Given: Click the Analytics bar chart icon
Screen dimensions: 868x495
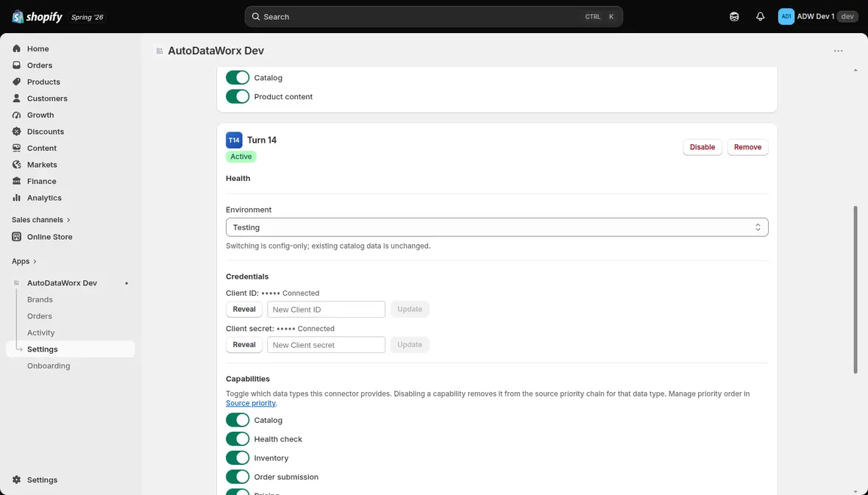Looking at the screenshot, I should click(17, 199).
